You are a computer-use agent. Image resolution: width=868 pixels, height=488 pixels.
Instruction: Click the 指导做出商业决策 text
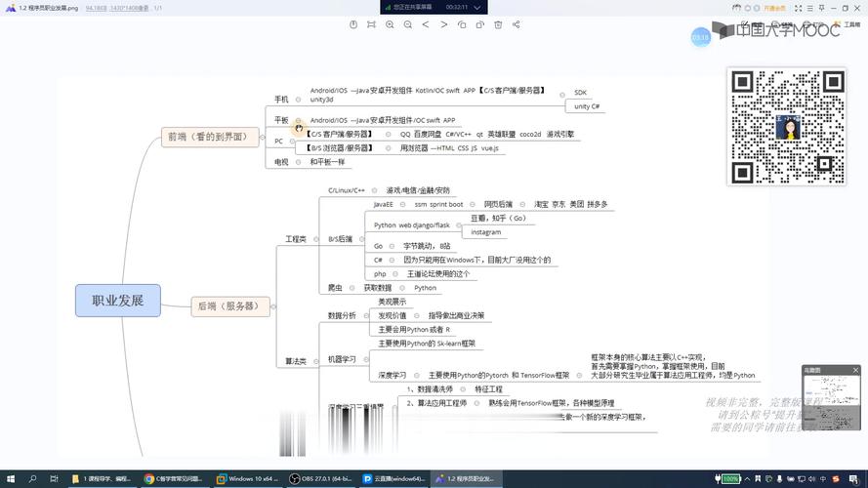pos(456,315)
